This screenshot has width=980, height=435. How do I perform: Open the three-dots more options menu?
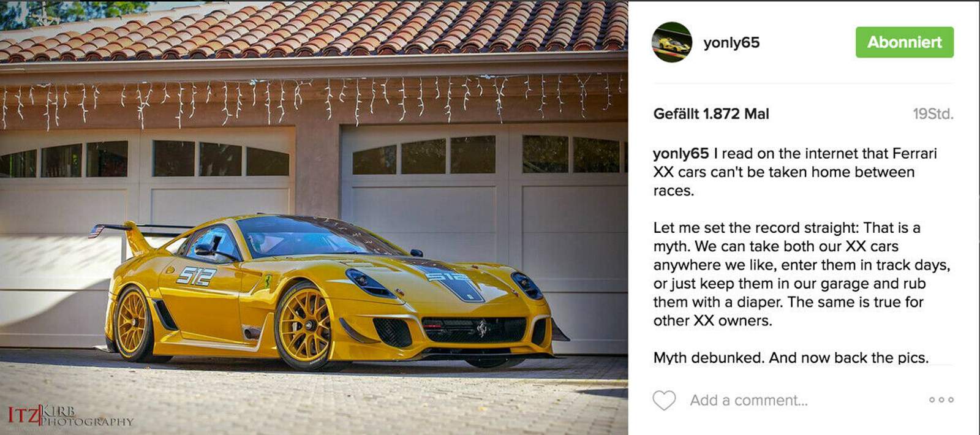click(941, 399)
